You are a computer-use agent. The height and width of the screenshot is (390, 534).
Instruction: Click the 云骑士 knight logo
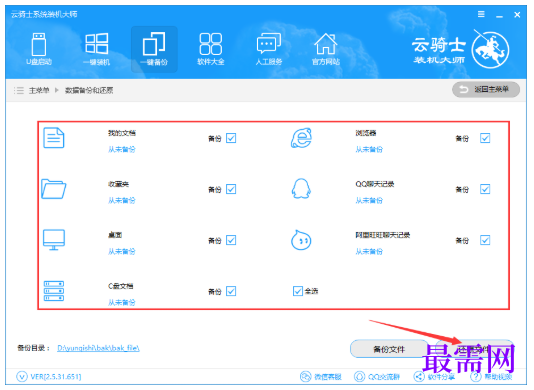coord(490,50)
